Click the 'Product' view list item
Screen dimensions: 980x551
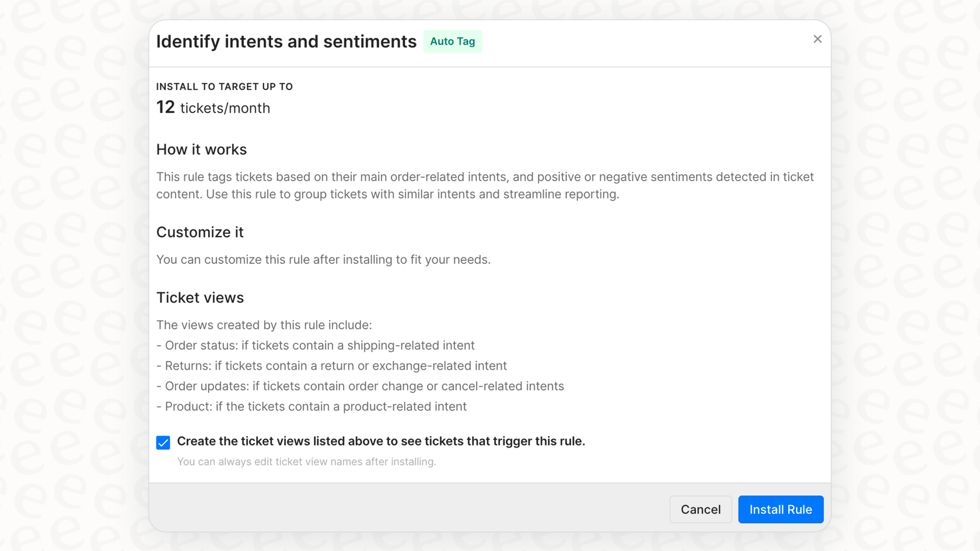(311, 407)
